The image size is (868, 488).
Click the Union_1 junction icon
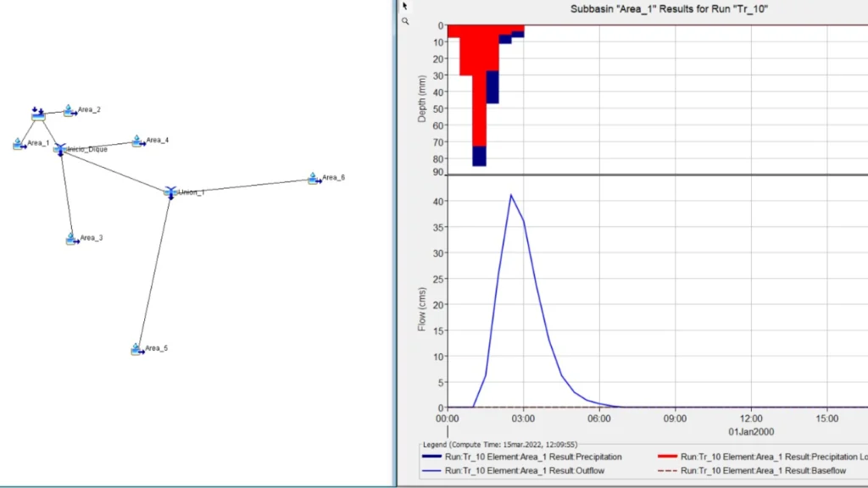(170, 192)
